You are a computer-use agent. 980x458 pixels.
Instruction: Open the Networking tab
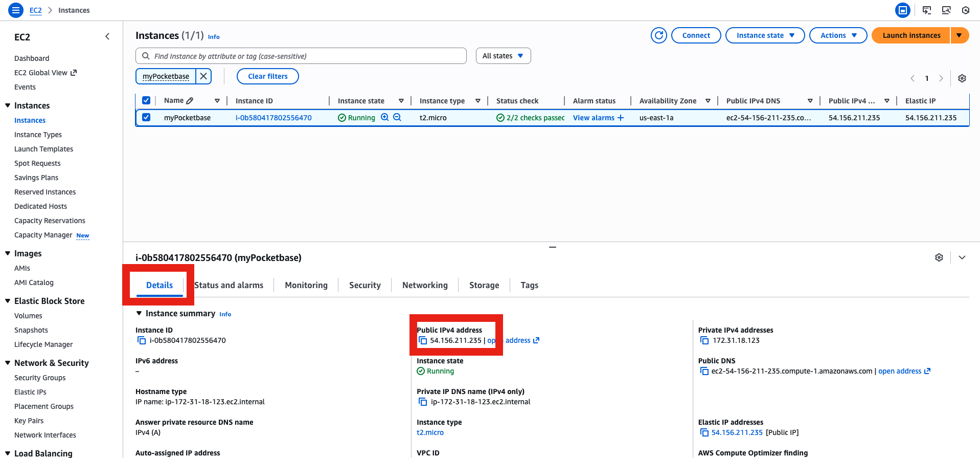point(425,285)
